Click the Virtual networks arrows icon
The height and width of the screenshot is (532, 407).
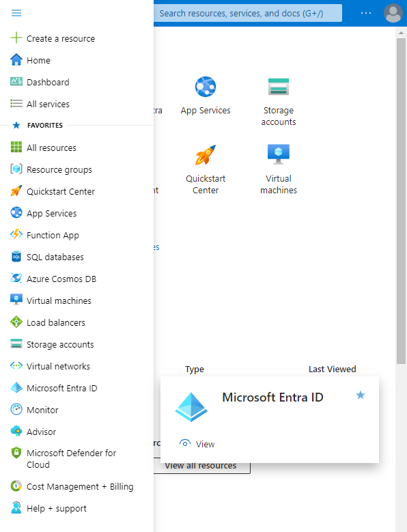(16, 366)
